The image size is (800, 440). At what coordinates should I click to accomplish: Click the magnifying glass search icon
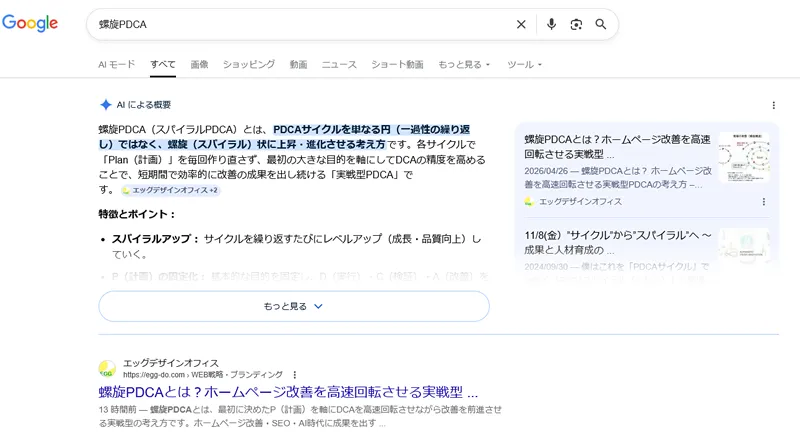pos(601,24)
